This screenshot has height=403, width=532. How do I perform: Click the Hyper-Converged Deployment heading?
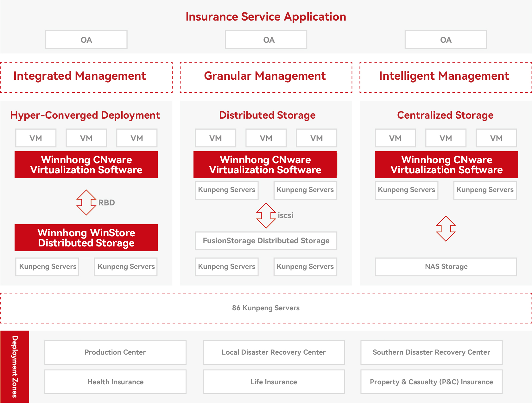(85, 115)
